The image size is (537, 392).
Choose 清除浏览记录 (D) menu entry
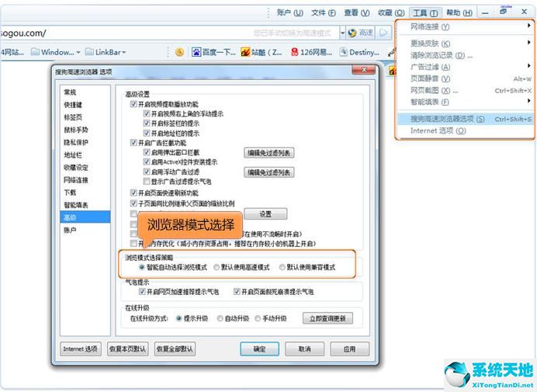coord(464,55)
